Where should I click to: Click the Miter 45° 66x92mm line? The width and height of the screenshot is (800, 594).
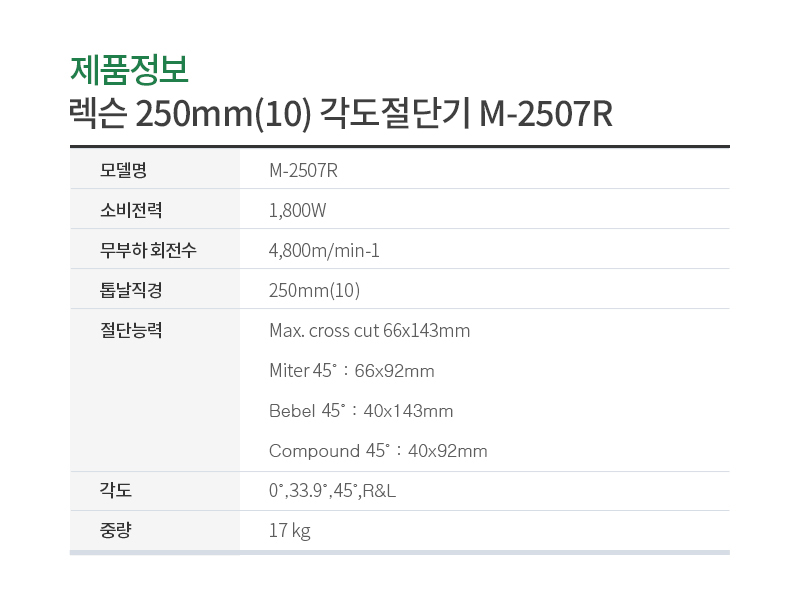pyautogui.click(x=352, y=370)
